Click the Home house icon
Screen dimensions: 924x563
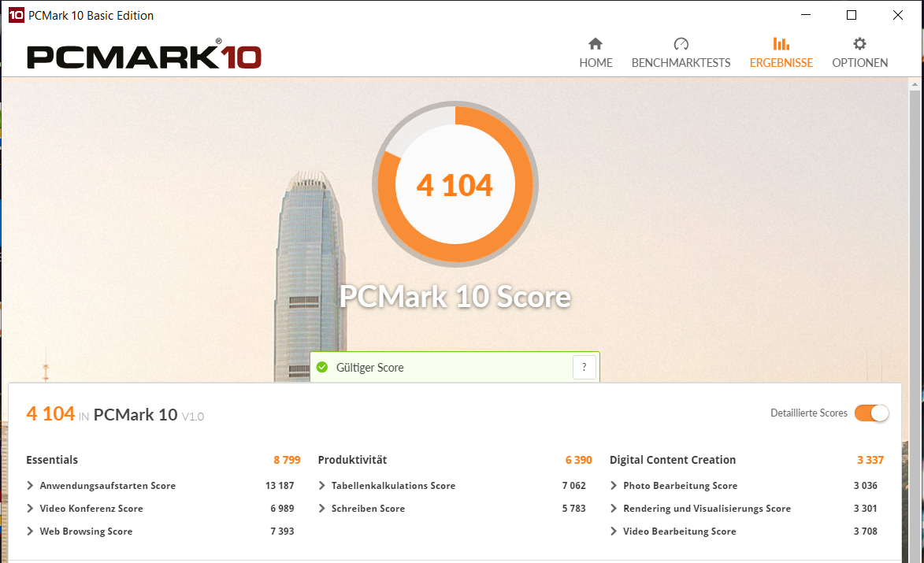point(596,43)
